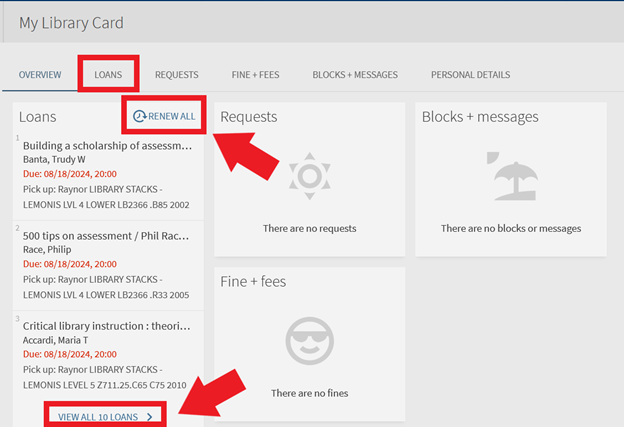Viewport: 624px width, 427px height.
Task: Open the Blocks + Messages tab
Action: tap(355, 75)
